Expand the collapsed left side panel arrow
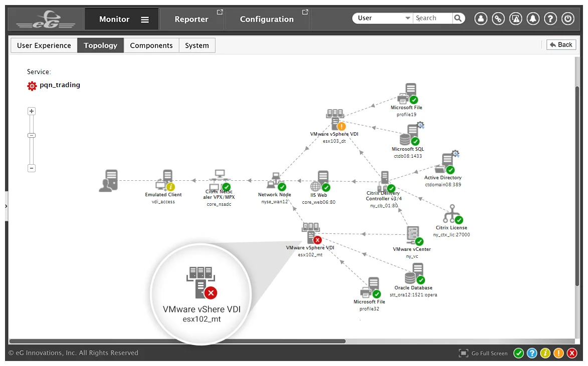This screenshot has width=588, height=366. (6, 206)
